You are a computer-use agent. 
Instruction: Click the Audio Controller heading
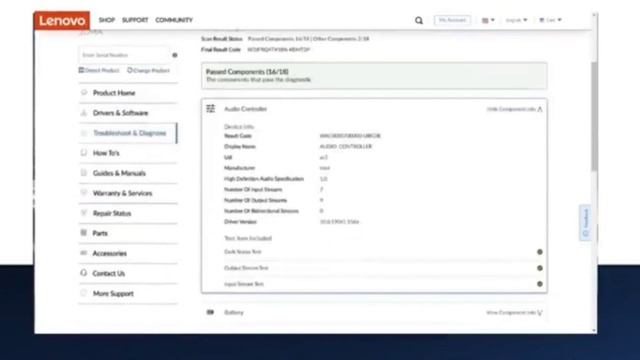pos(245,109)
